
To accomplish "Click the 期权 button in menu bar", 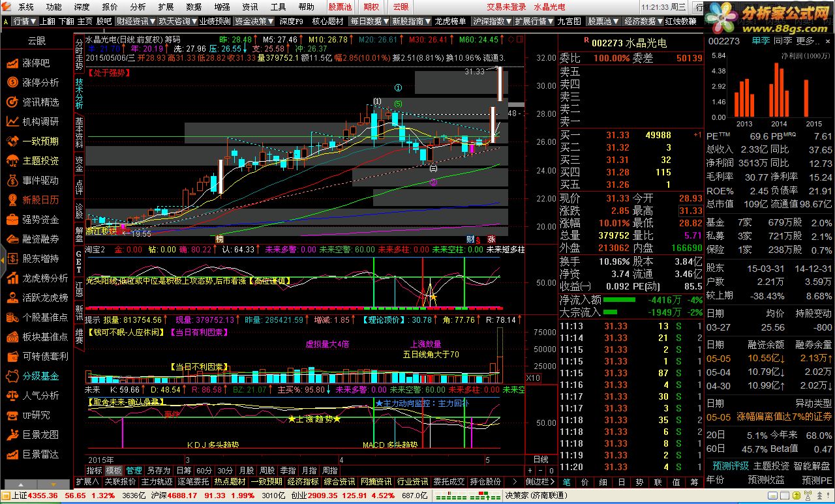I will 371,7.
